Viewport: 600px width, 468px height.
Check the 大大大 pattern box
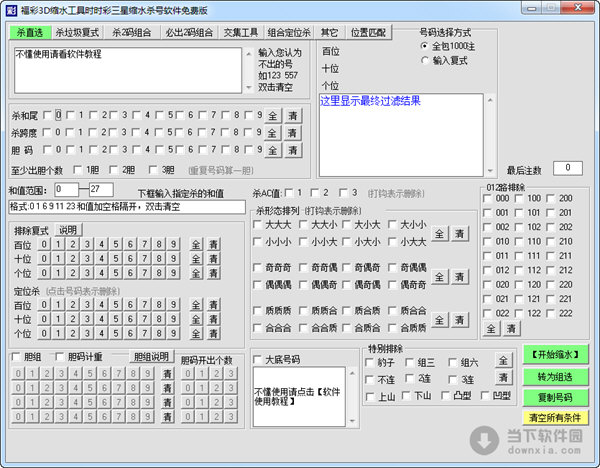258,225
